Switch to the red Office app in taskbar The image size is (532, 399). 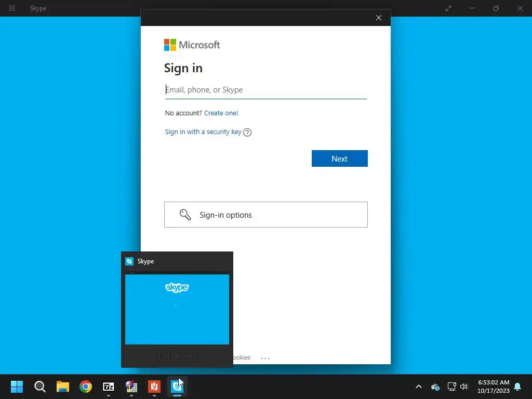point(154,387)
